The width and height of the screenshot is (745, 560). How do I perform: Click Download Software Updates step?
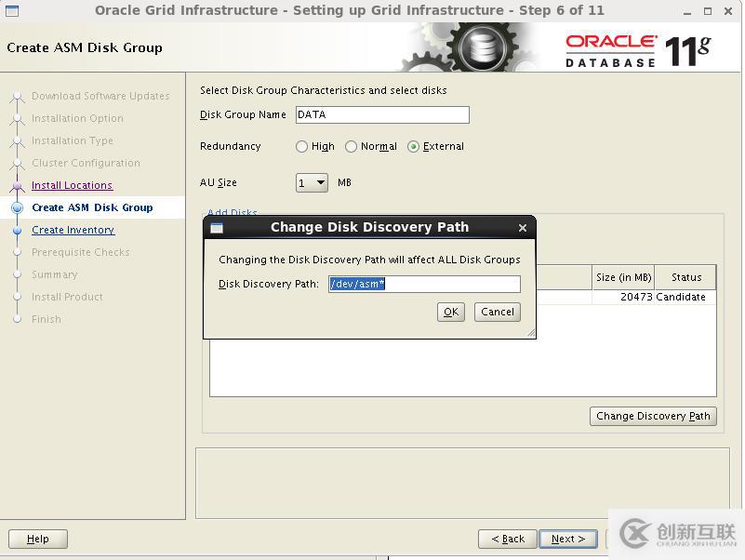click(x=100, y=96)
